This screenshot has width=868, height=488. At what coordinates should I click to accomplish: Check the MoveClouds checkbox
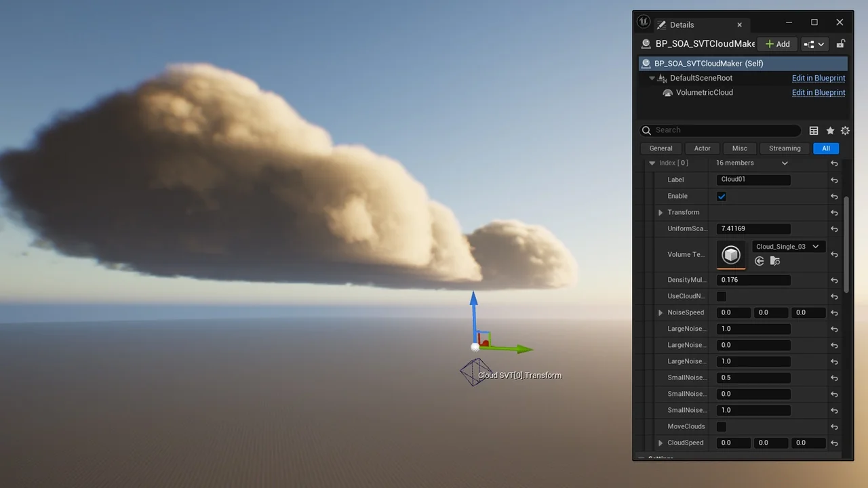pos(721,426)
